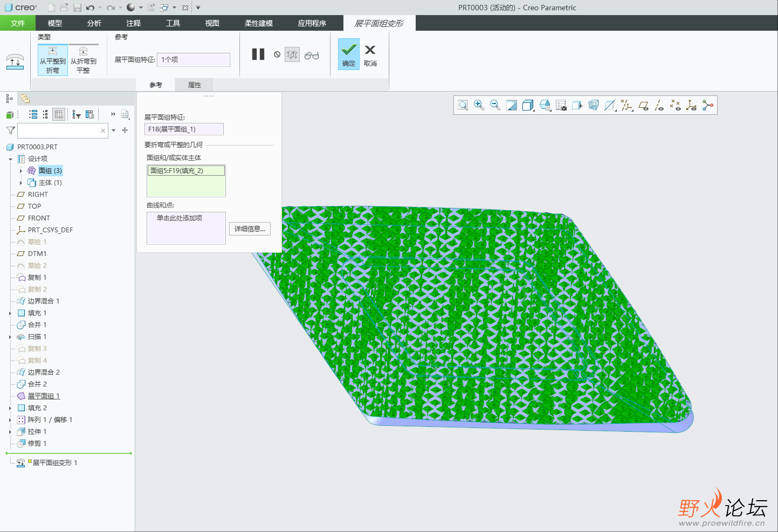Screen dimensions: 778x532
Task: Open the Undo history dropdown arrow
Action: [100, 8]
